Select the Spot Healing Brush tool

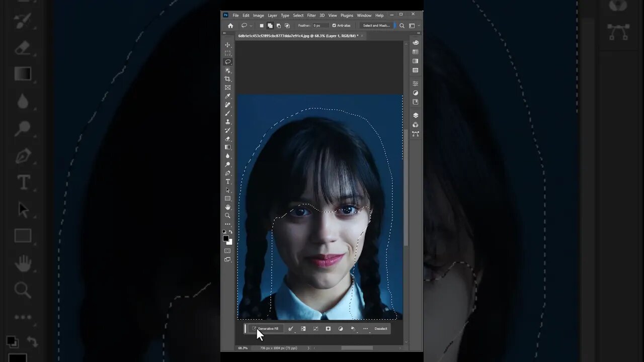click(x=227, y=105)
